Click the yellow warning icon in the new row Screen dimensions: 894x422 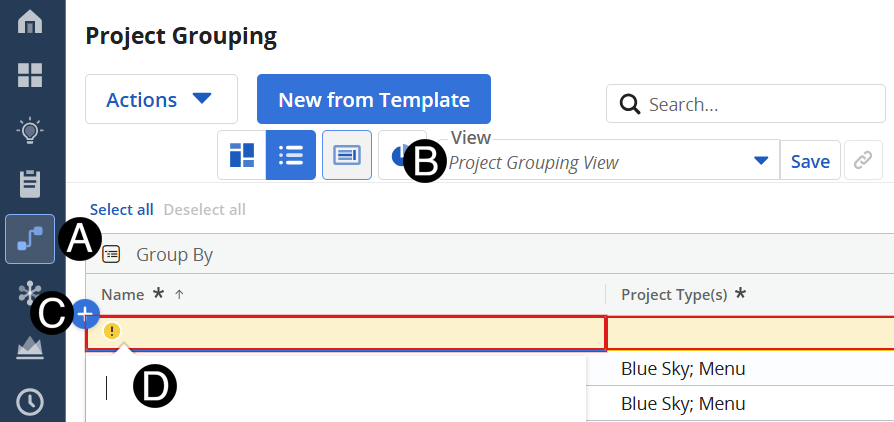(112, 331)
